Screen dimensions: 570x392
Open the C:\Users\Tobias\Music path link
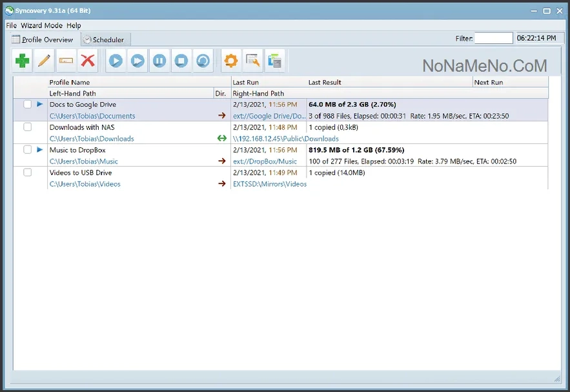[x=84, y=161]
